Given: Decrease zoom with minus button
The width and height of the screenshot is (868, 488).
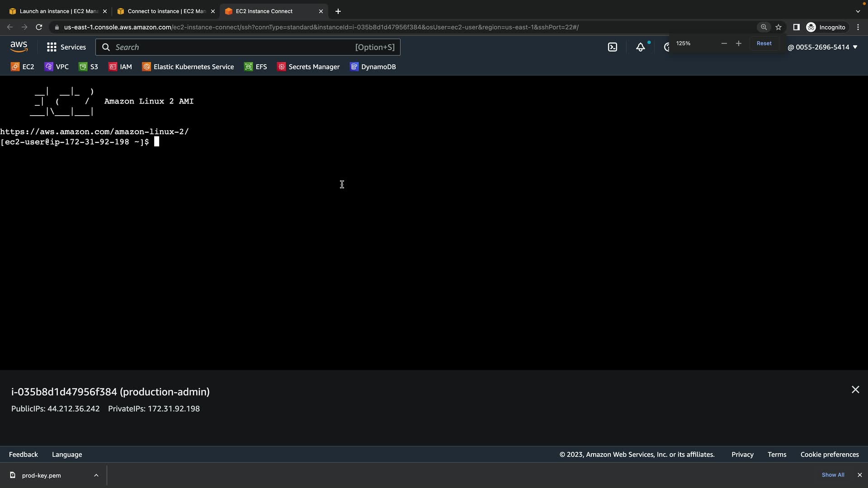Looking at the screenshot, I should tap(724, 43).
